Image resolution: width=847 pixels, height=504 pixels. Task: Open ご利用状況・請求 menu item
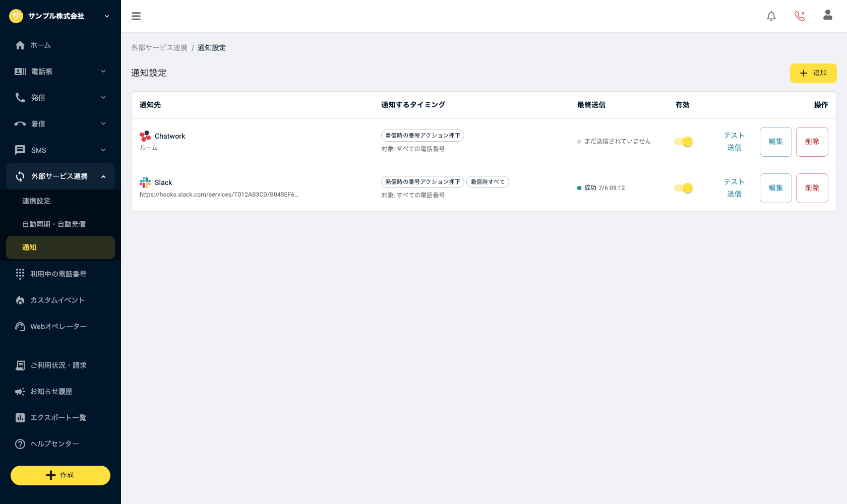pyautogui.click(x=60, y=365)
